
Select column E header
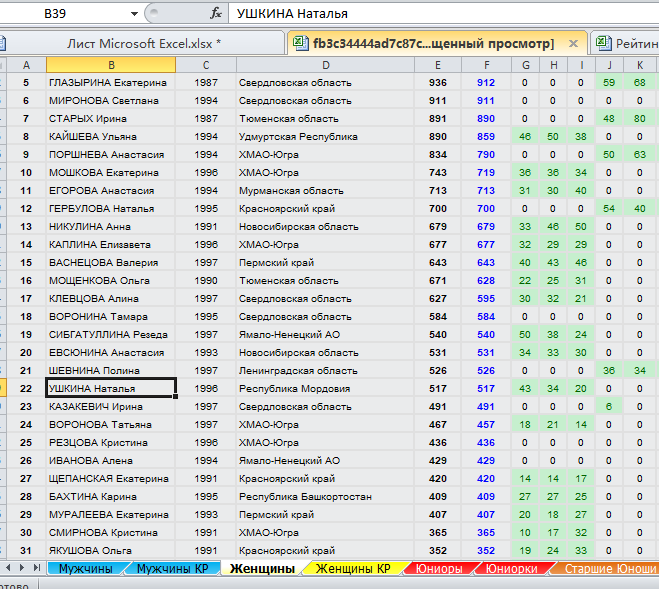tap(438, 65)
